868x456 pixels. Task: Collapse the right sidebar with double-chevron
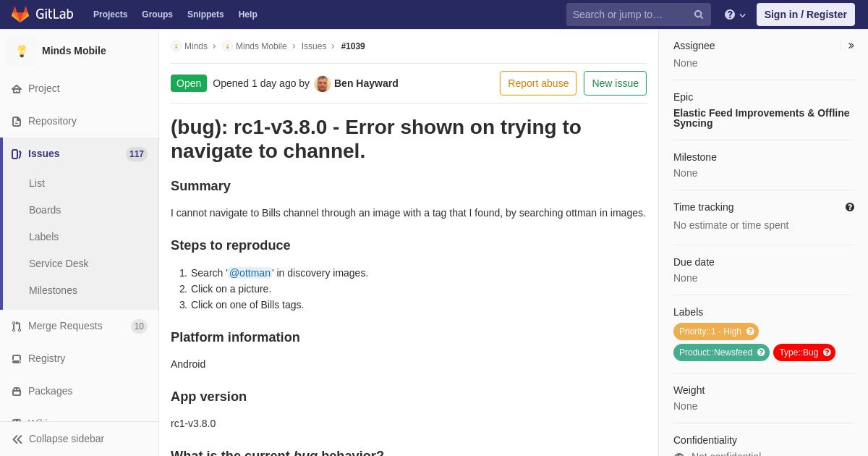(x=851, y=46)
